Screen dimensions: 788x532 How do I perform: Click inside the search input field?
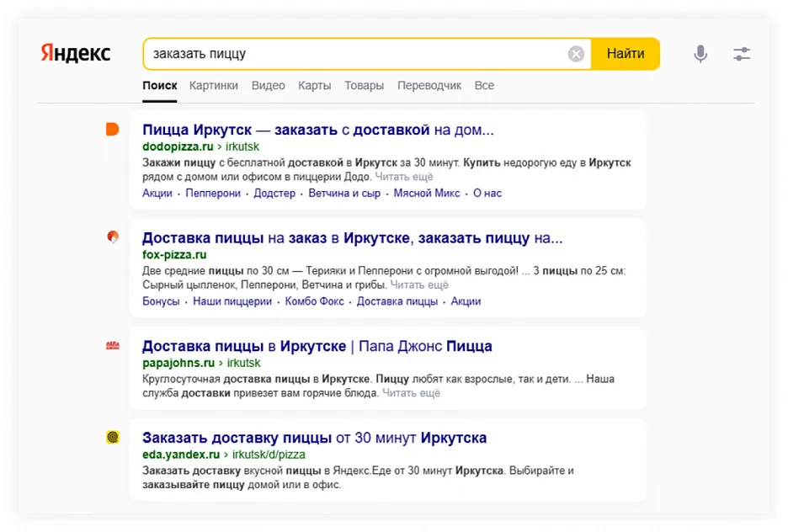point(354,54)
